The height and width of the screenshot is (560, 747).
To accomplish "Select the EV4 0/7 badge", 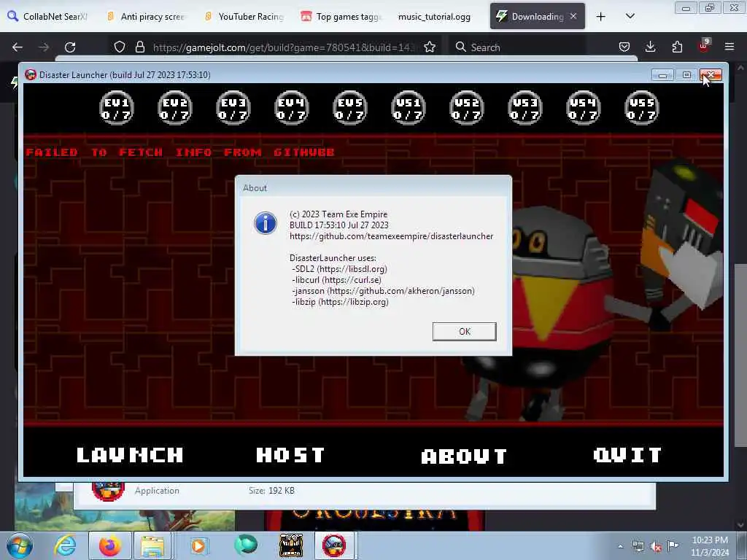I will [292, 108].
